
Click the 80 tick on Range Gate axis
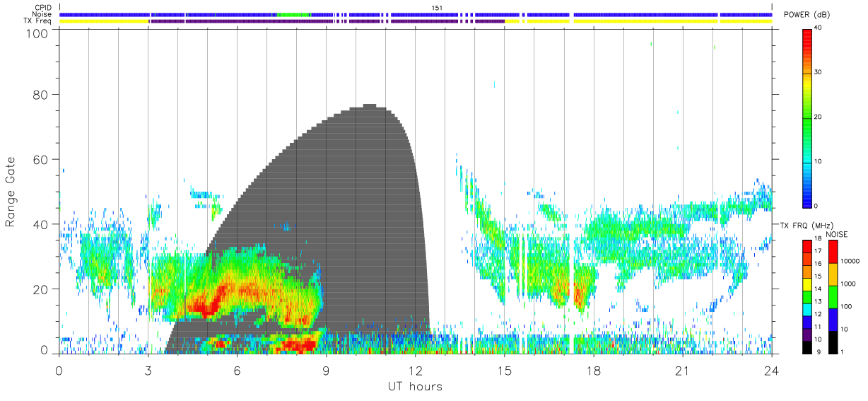(x=42, y=95)
